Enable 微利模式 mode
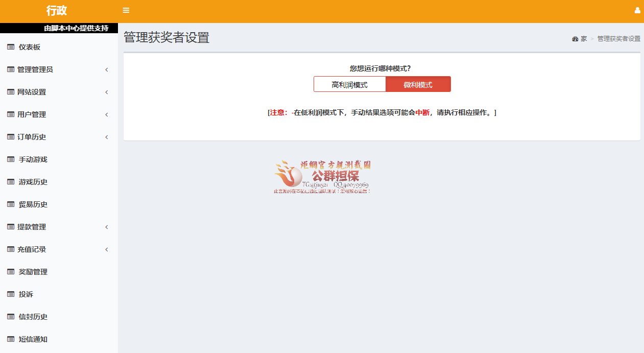Image resolution: width=644 pixels, height=353 pixels. click(419, 84)
